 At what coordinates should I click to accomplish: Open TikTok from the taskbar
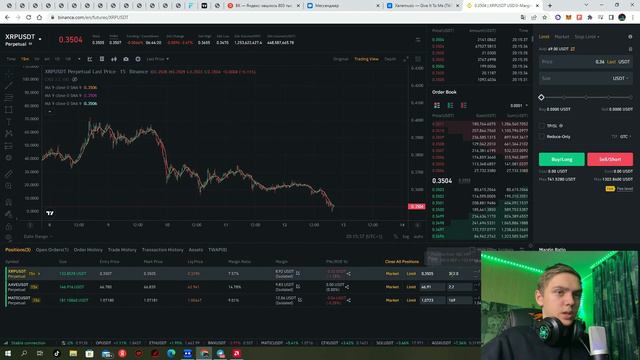coord(56,353)
